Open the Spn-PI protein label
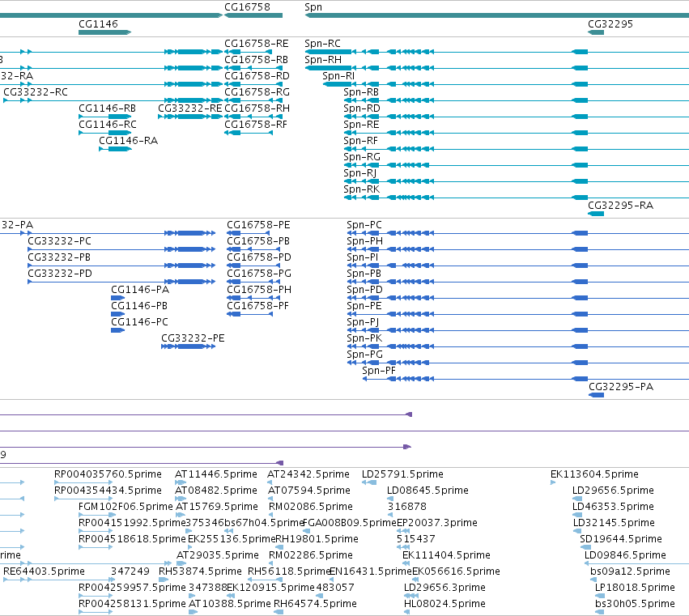This screenshot has height=616, width=689. [363, 257]
